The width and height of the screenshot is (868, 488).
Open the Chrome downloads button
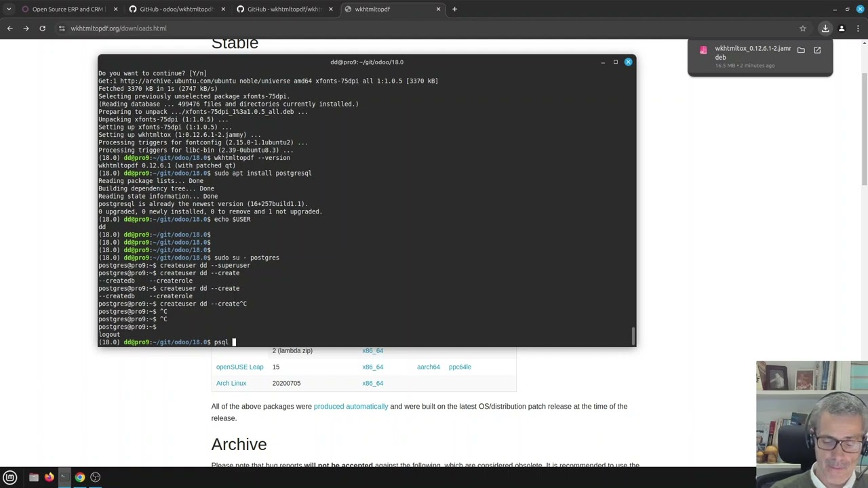825,28
